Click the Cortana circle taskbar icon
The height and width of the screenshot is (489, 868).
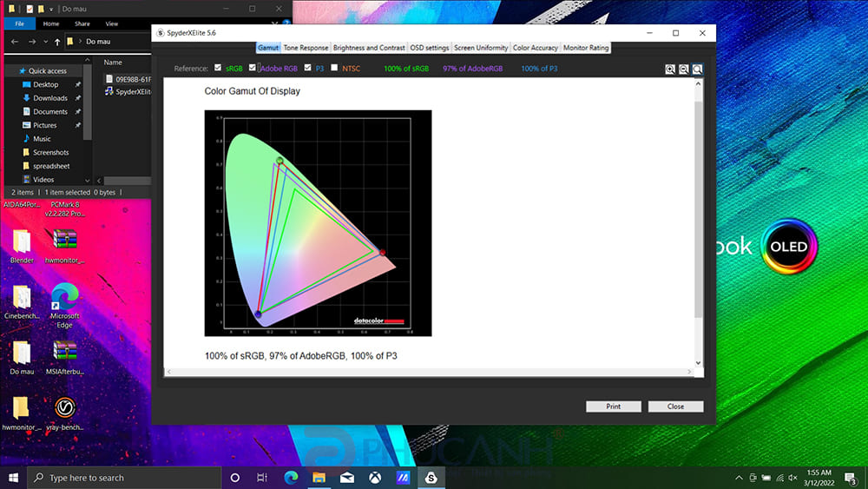234,478
